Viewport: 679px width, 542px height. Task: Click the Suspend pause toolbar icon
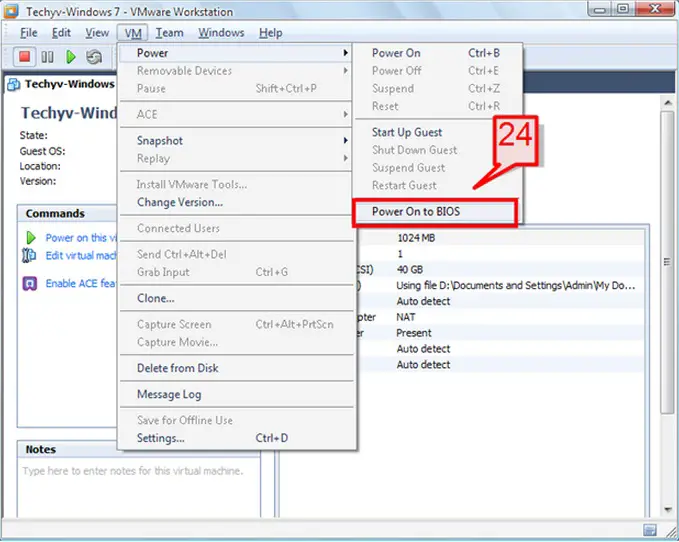(47, 57)
